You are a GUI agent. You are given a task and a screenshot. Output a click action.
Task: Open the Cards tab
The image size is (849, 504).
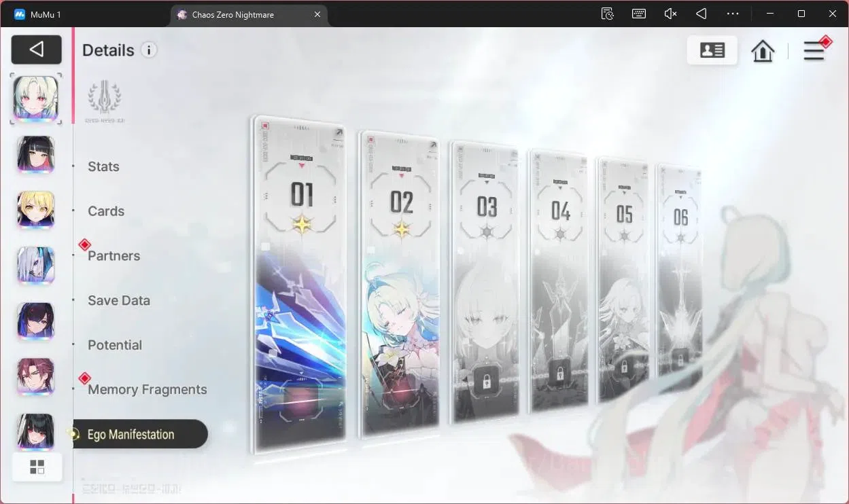pos(106,211)
